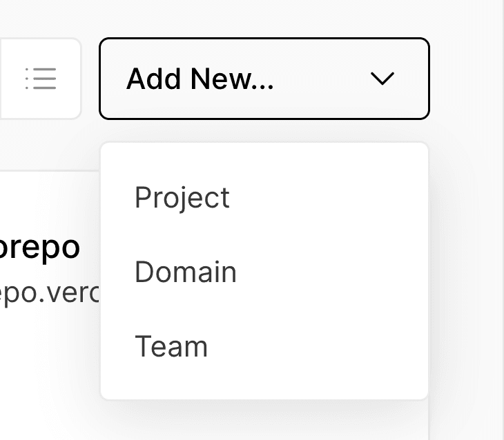
Task: Toggle the project list display mode
Action: [x=40, y=79]
